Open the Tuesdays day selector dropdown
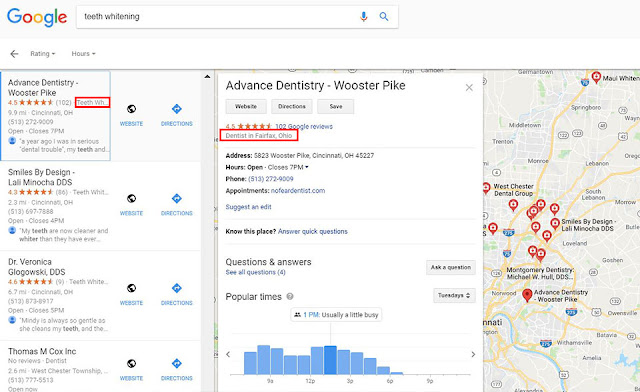640x392 pixels. click(454, 295)
